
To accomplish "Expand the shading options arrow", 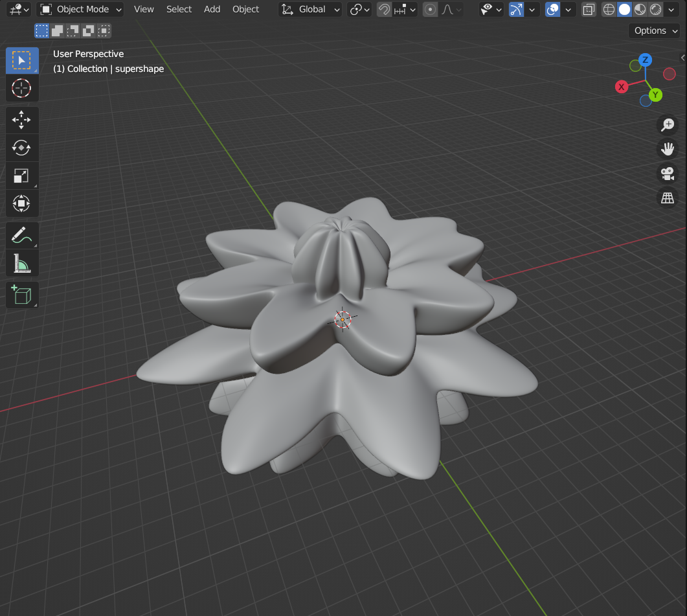I will coord(671,9).
